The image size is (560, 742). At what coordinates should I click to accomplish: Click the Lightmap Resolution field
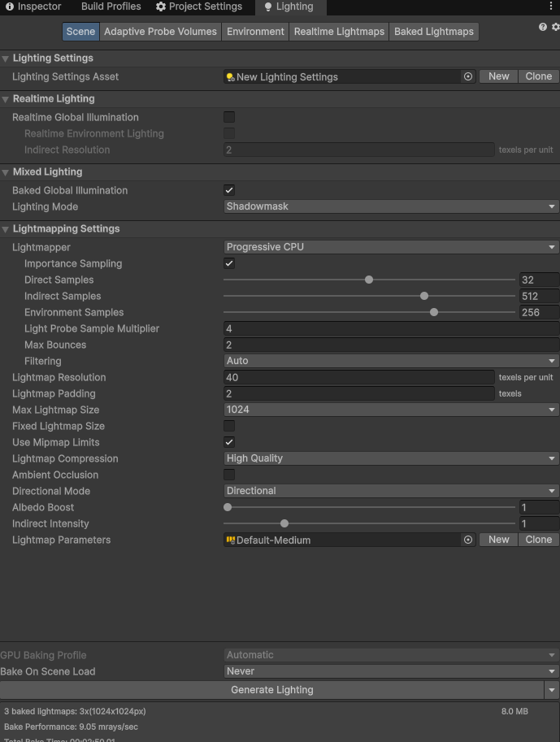pyautogui.click(x=358, y=377)
